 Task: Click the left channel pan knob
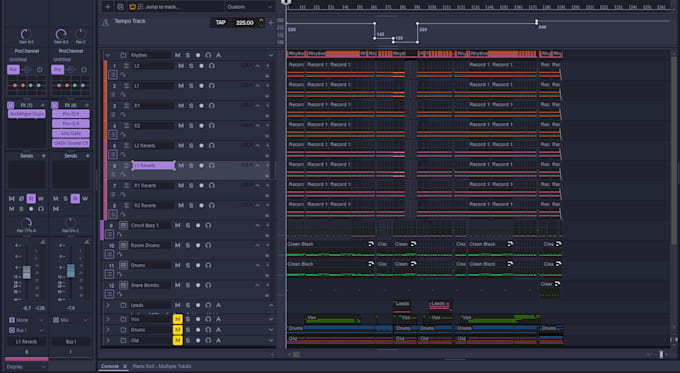tap(26, 223)
